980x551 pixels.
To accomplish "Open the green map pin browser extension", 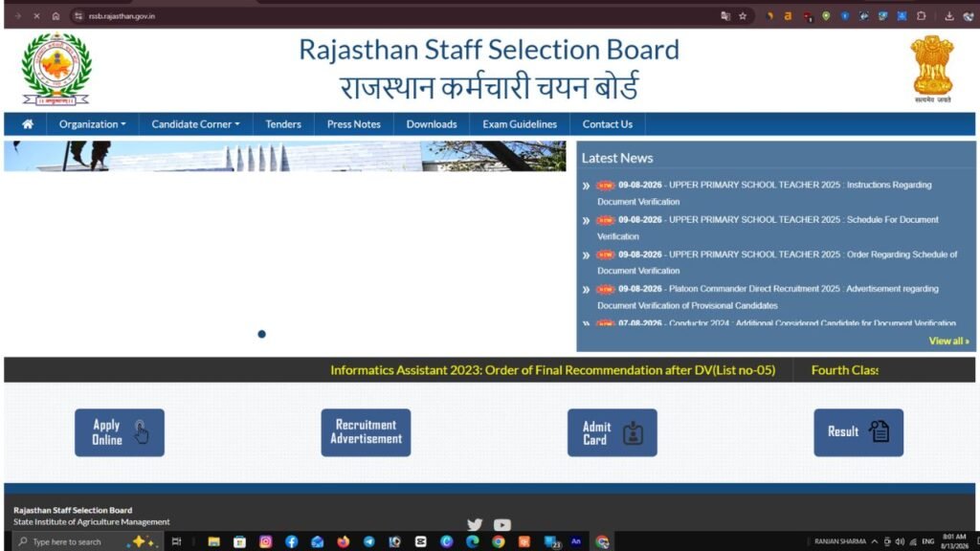I will (x=826, y=16).
